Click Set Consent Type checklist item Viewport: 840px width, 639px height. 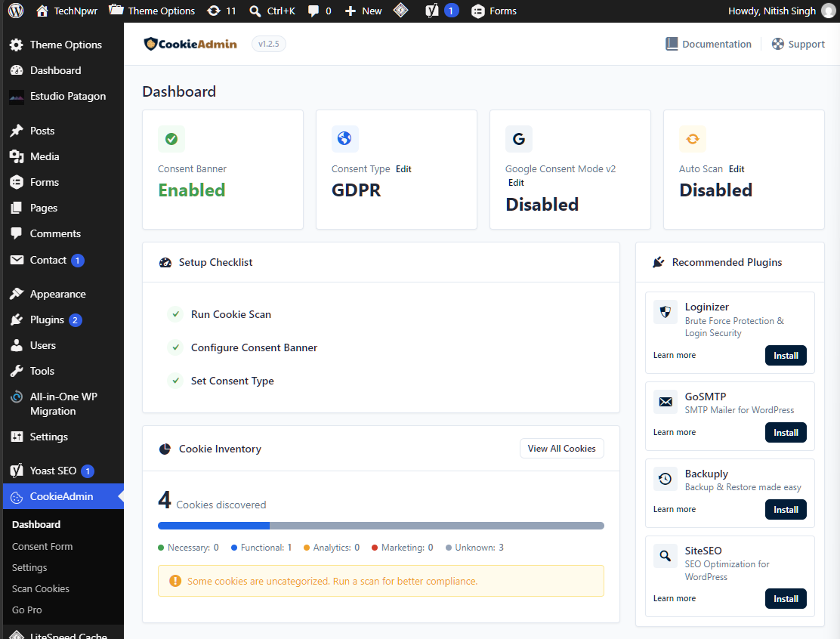coord(232,381)
